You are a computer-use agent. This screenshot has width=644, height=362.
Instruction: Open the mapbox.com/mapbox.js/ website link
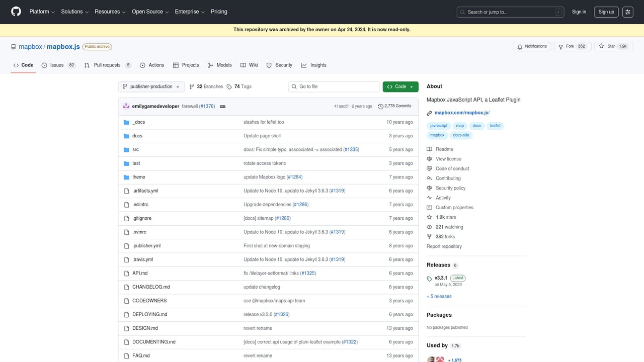(461, 113)
